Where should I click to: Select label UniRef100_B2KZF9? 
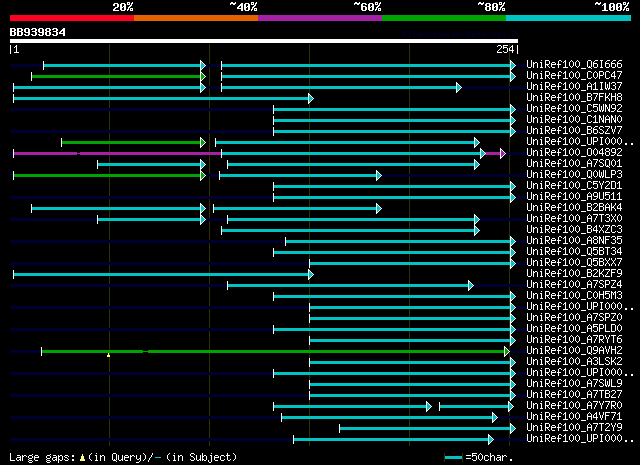[x=574, y=274]
